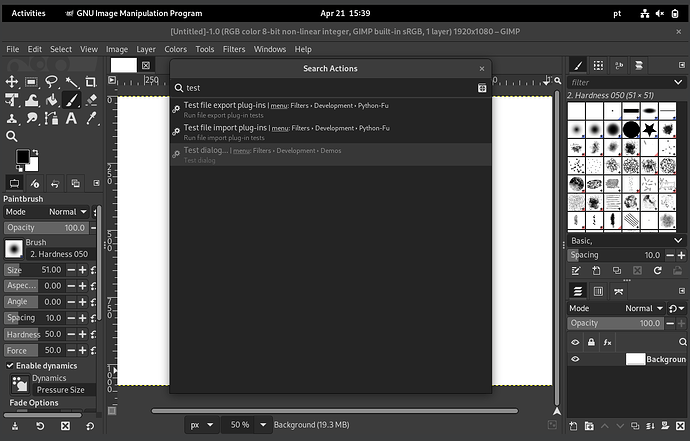Run Test file export plug-ins action
Screen dimensions: 690x441
coord(330,110)
